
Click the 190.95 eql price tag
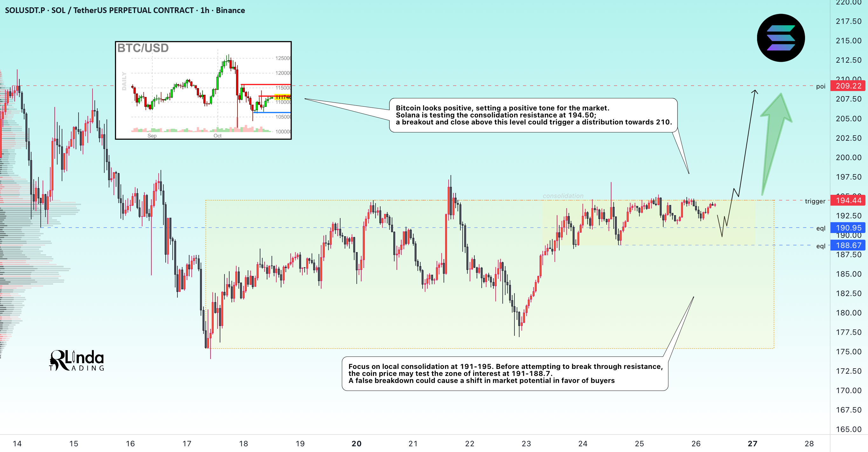point(848,228)
